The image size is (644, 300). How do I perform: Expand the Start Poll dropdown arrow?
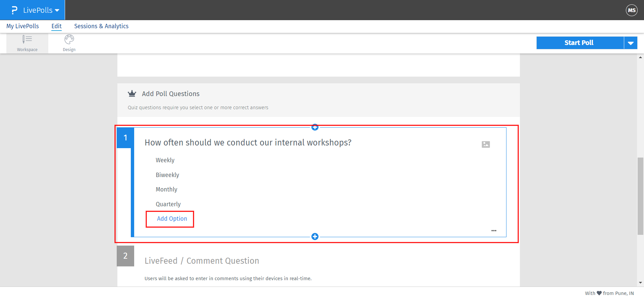pos(631,43)
